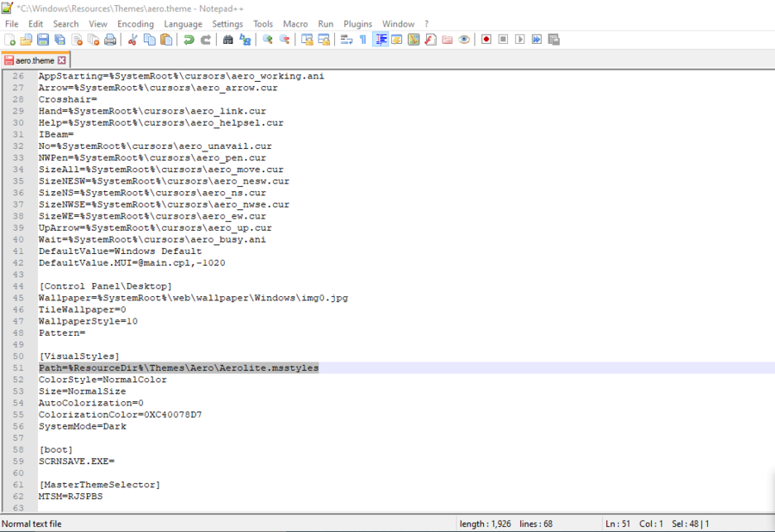Open the View menu

tap(98, 24)
